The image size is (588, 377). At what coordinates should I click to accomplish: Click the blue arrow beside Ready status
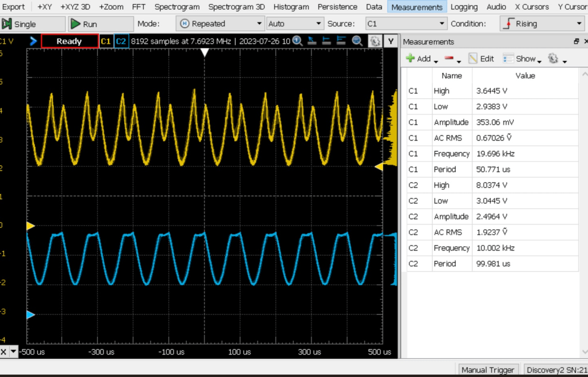tap(33, 41)
